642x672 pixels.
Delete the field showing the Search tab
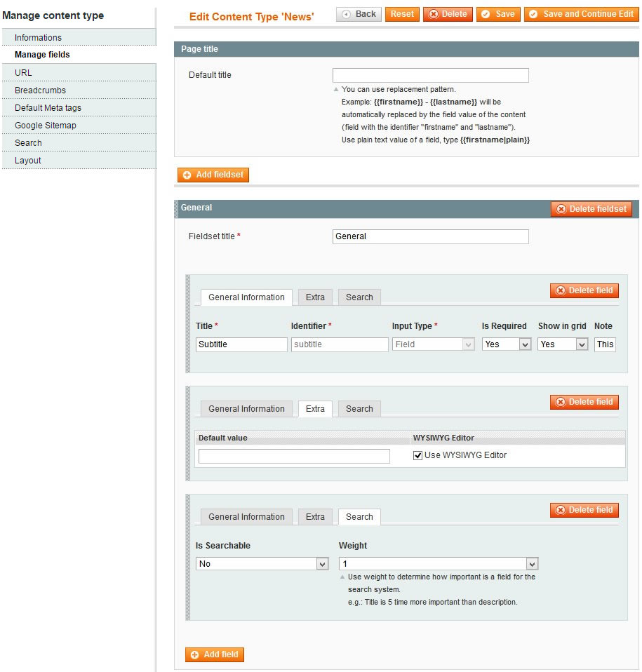[x=584, y=510]
